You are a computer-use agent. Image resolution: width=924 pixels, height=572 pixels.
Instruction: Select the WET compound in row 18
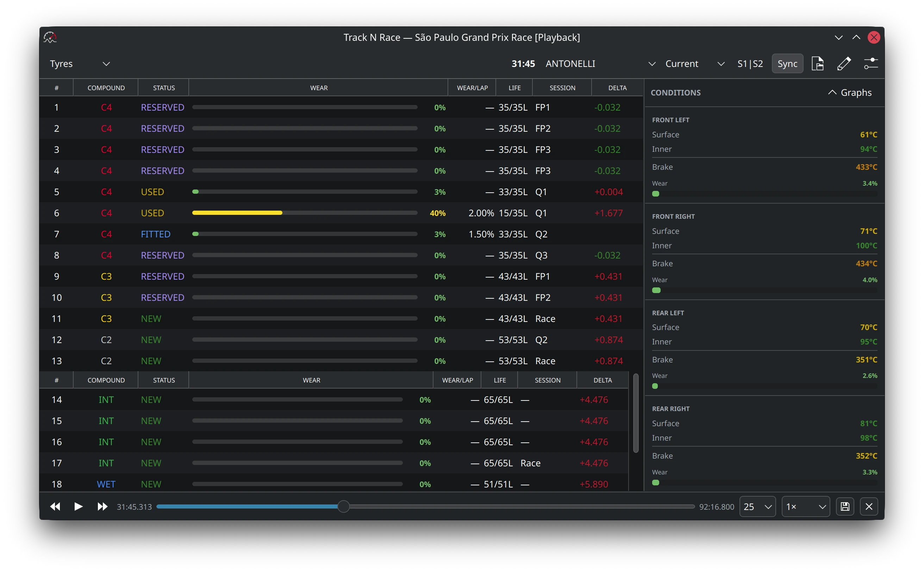(106, 484)
